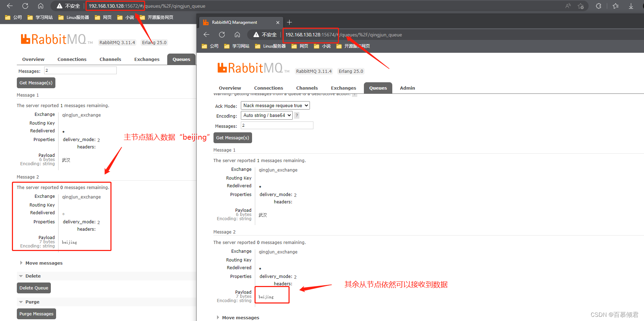This screenshot has width=644, height=321.
Task: Click address bar in the right browser window
Action: [445, 35]
